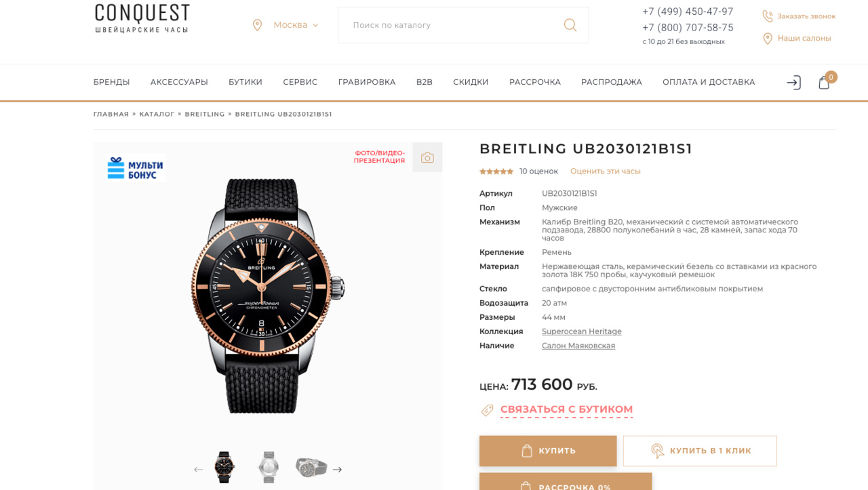868x490 pixels.
Task: Click the phone icon for Заказать звонок
Action: pyautogui.click(x=768, y=16)
